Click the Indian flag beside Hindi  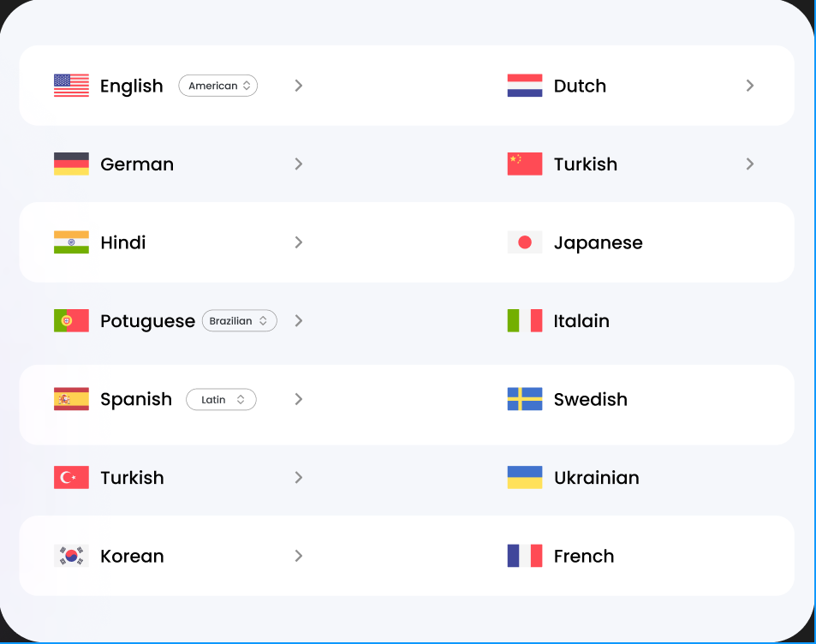click(71, 242)
